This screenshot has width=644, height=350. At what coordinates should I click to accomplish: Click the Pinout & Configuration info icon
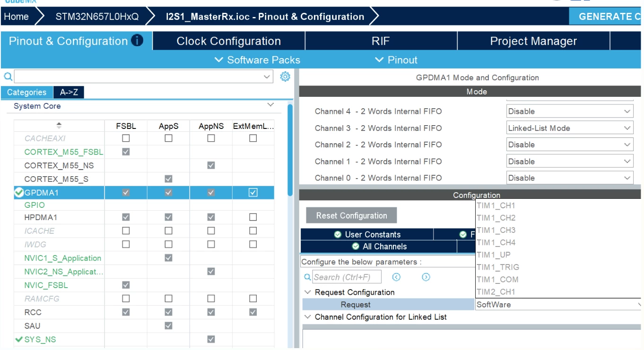point(137,41)
